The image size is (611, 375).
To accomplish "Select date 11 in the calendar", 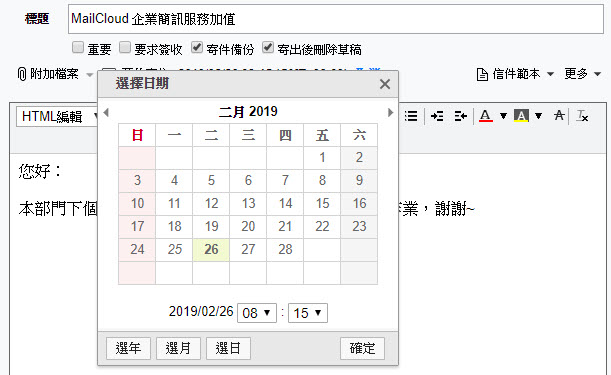I will [174, 203].
